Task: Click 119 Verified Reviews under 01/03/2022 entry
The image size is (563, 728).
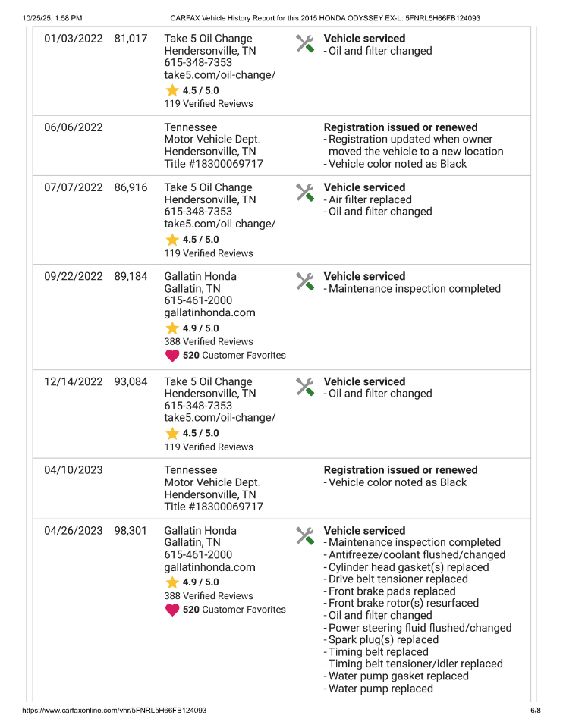Action: point(209,104)
